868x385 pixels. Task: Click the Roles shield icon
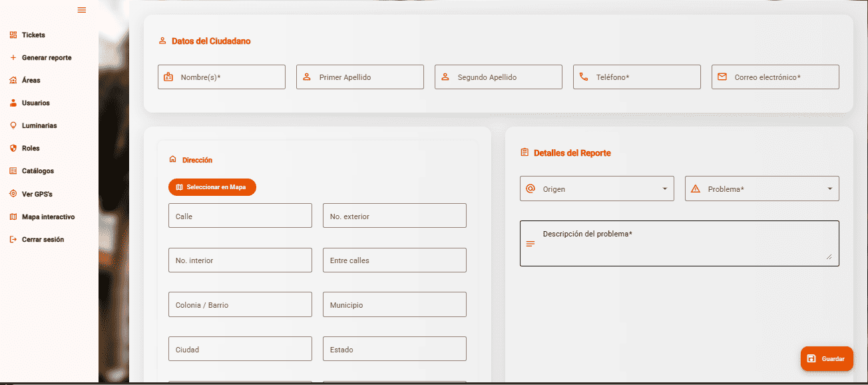(x=13, y=149)
